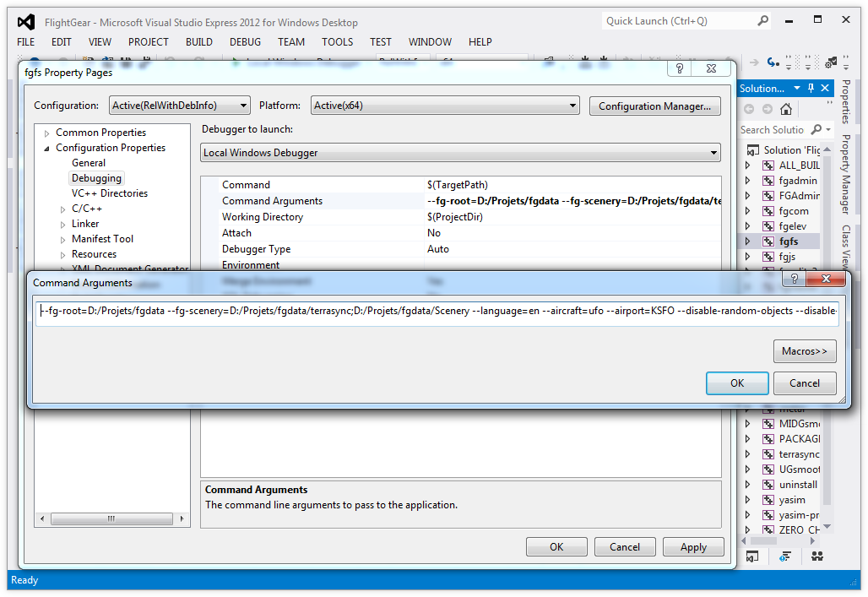Open the DEBUG menu

point(245,42)
